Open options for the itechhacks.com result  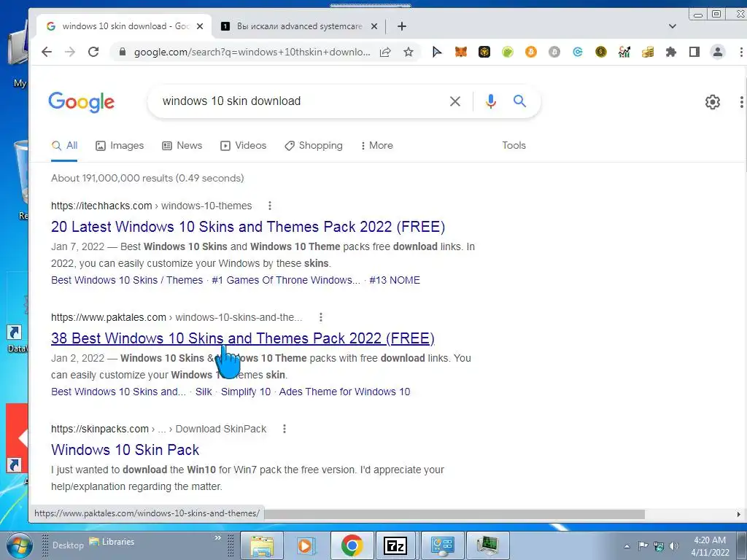[x=270, y=206]
